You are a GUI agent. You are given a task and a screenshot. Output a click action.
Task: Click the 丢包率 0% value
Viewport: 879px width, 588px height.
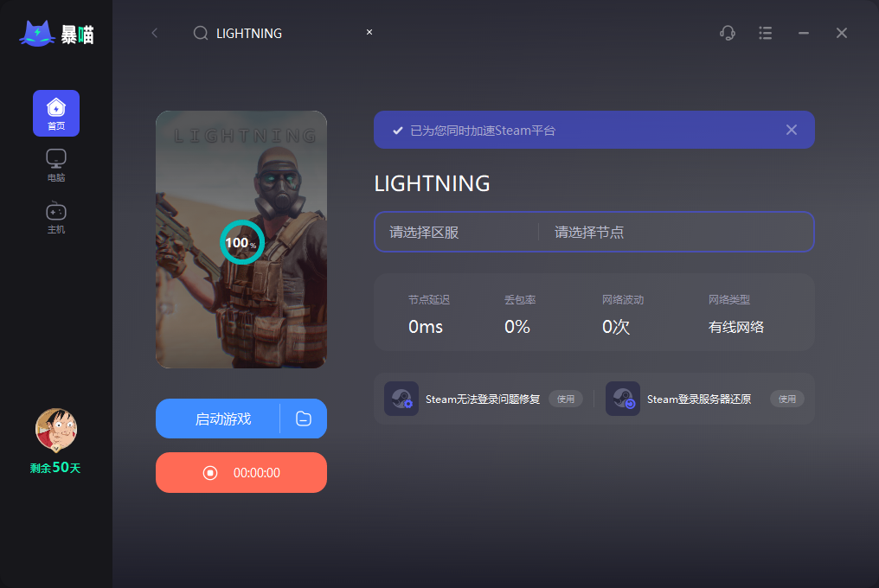point(516,327)
